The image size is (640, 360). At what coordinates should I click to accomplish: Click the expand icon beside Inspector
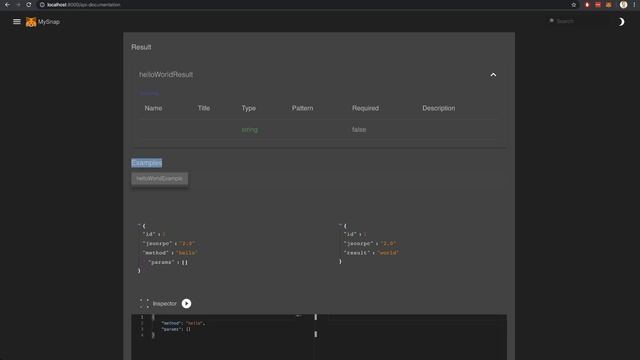point(144,304)
